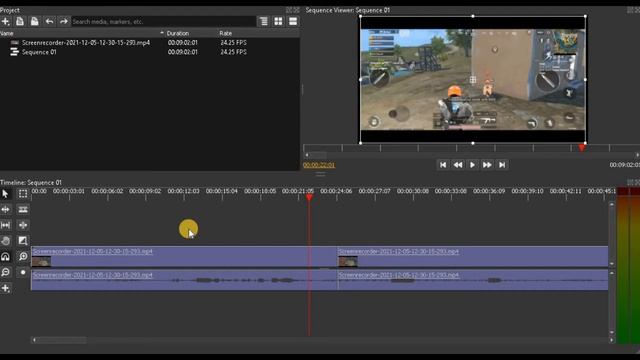Open the Project panel New menu
This screenshot has height=360, width=640.
pyautogui.click(x=5, y=21)
